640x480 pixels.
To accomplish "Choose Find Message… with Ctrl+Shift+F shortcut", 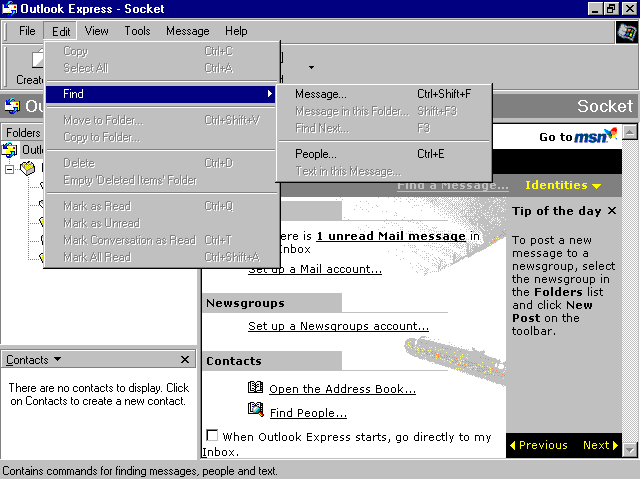I will [384, 94].
